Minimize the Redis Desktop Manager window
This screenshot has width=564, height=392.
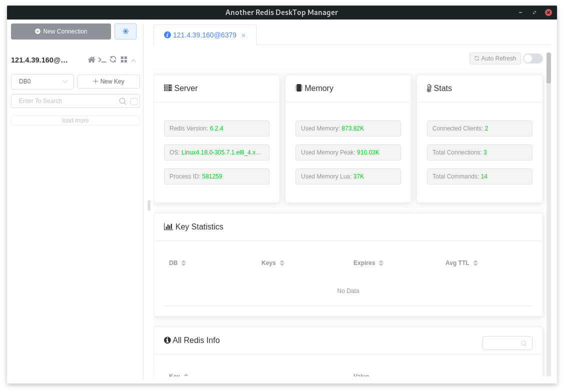click(x=520, y=12)
